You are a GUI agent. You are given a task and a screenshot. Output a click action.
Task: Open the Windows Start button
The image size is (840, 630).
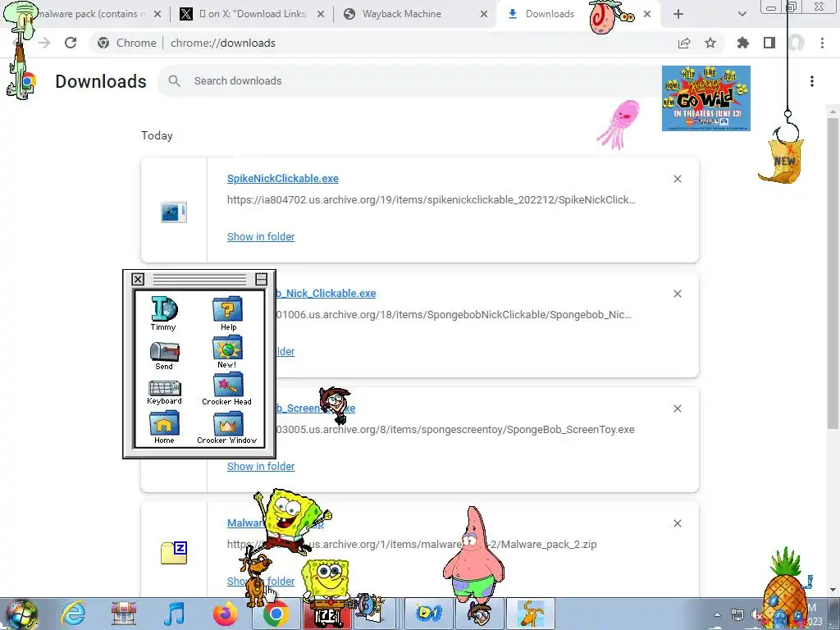pos(21,614)
